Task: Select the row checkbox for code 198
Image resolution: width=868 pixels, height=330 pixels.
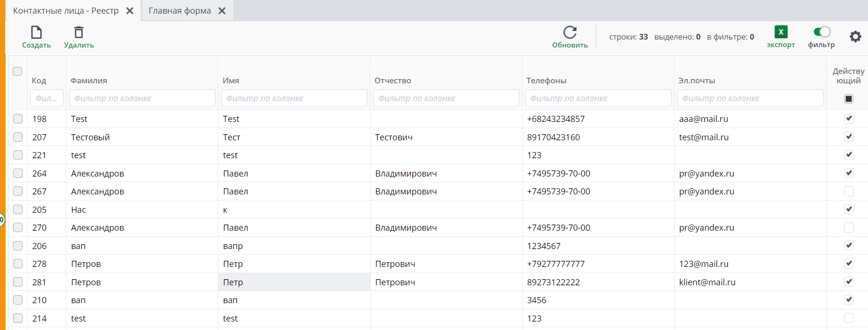Action: point(18,119)
